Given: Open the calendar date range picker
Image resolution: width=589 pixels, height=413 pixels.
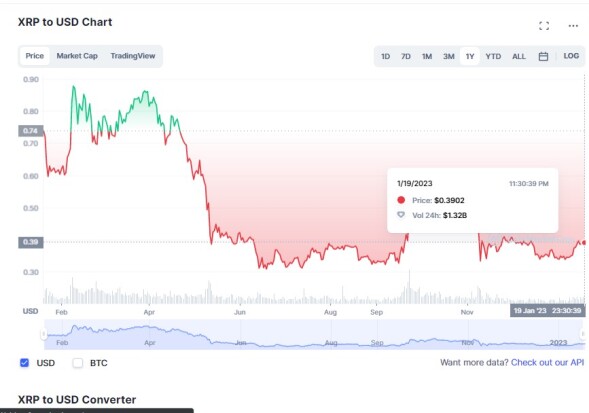Looking at the screenshot, I should pos(543,56).
